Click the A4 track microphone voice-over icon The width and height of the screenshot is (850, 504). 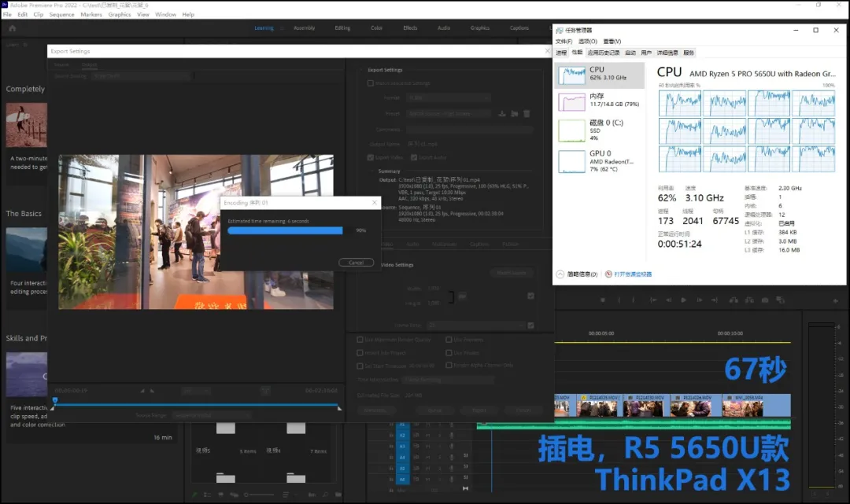coord(452,458)
